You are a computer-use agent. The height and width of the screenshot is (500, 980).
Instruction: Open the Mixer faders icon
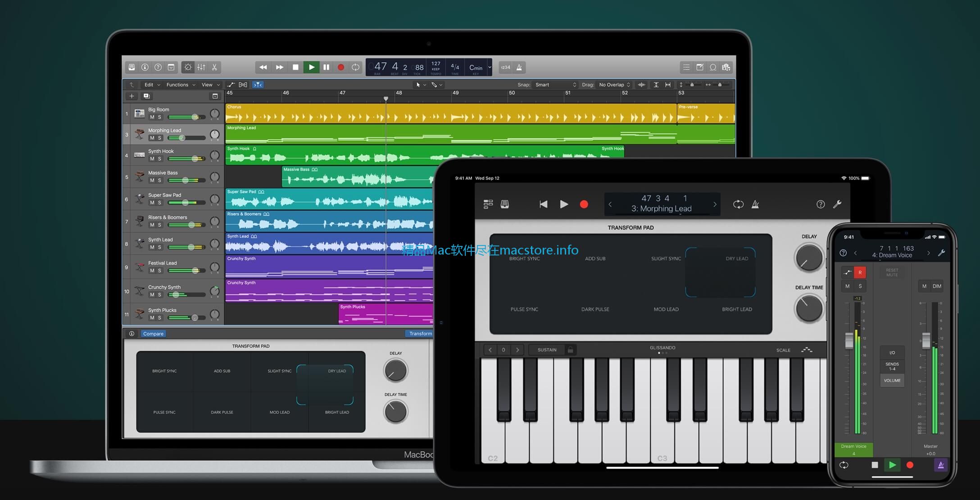201,67
